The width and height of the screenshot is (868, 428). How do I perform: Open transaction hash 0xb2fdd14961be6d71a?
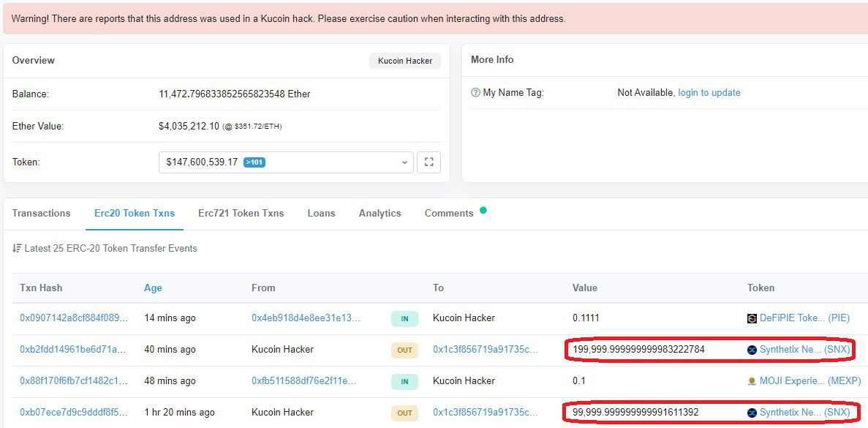point(73,350)
